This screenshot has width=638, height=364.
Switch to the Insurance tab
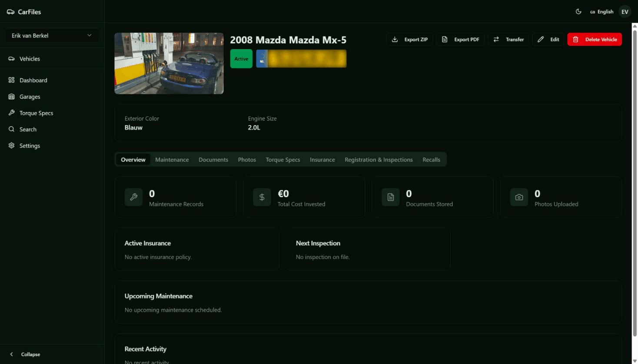pyautogui.click(x=322, y=160)
